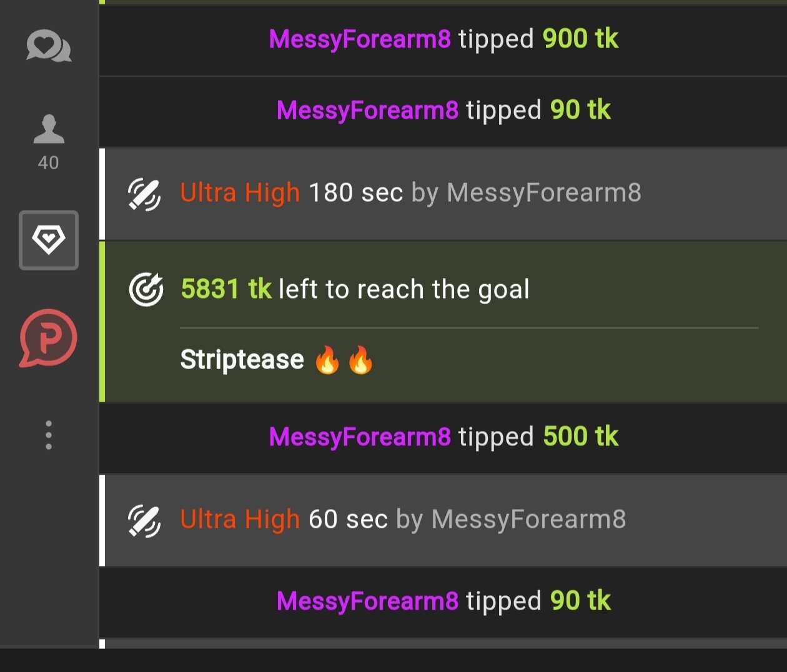This screenshot has width=787, height=672.
Task: Click MessyForearm8 name in the 60 sec message
Action: tap(528, 520)
